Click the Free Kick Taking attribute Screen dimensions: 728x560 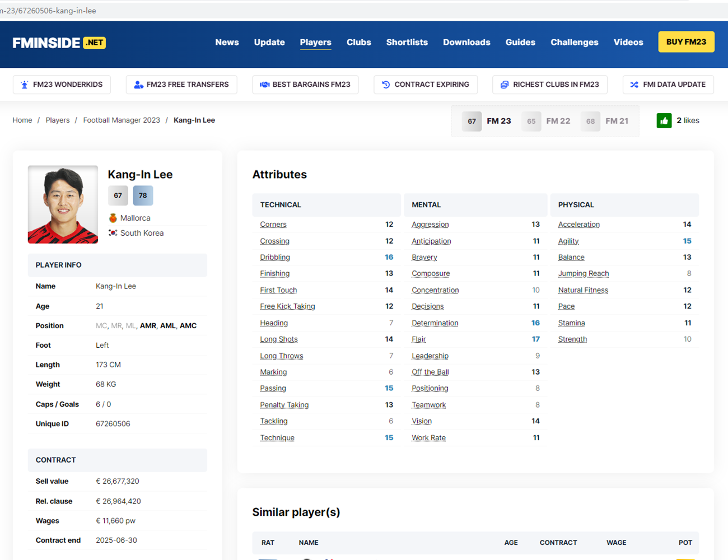click(287, 306)
